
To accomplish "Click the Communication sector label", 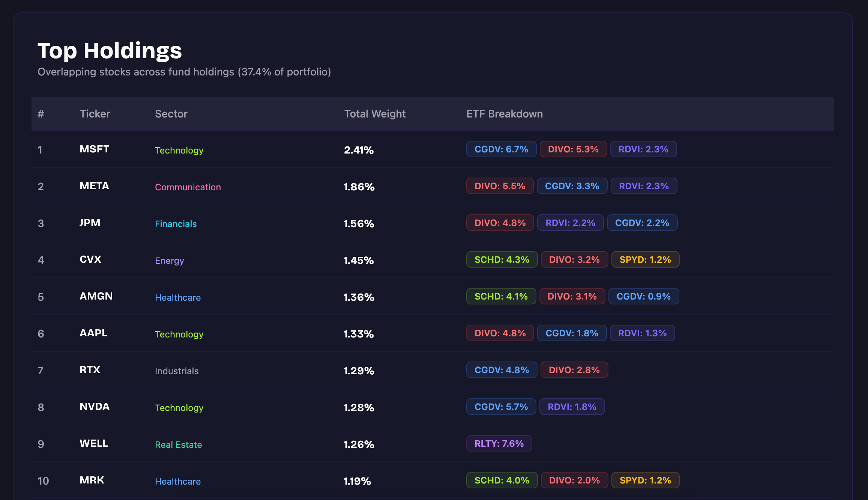I will pyautogui.click(x=188, y=187).
